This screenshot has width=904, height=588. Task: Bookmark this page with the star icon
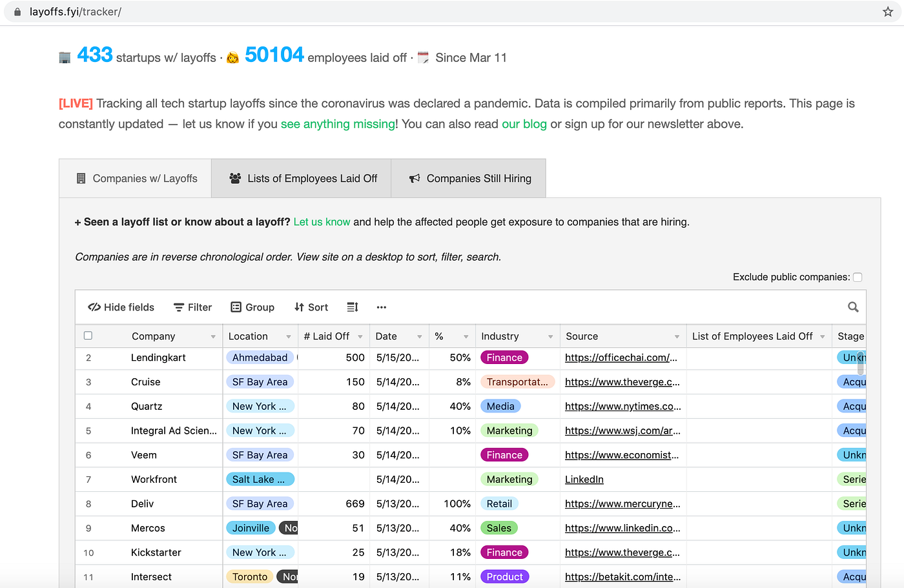click(888, 12)
